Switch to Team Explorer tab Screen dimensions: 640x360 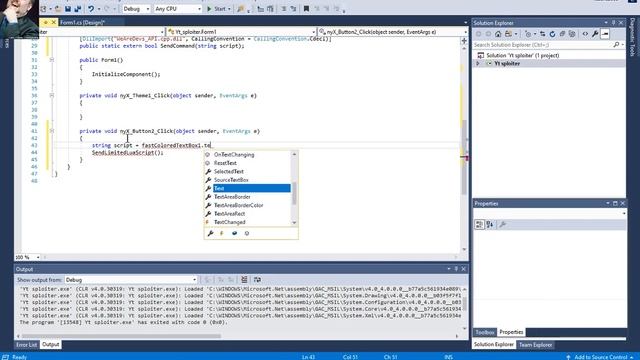[535, 344]
